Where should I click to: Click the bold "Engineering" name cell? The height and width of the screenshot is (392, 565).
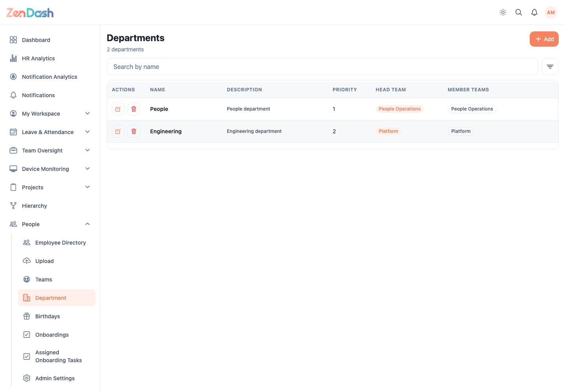(x=166, y=131)
